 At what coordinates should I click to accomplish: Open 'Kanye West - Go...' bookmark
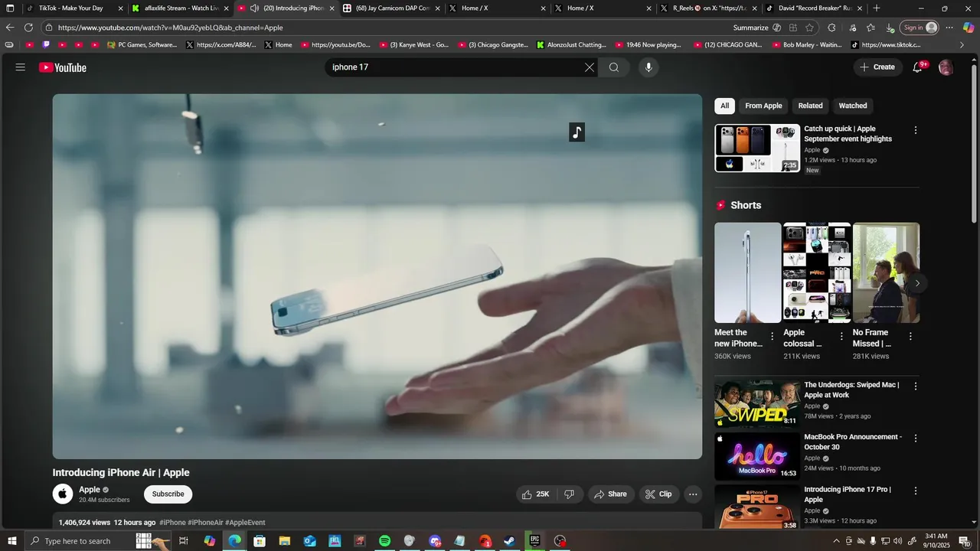pyautogui.click(x=413, y=45)
